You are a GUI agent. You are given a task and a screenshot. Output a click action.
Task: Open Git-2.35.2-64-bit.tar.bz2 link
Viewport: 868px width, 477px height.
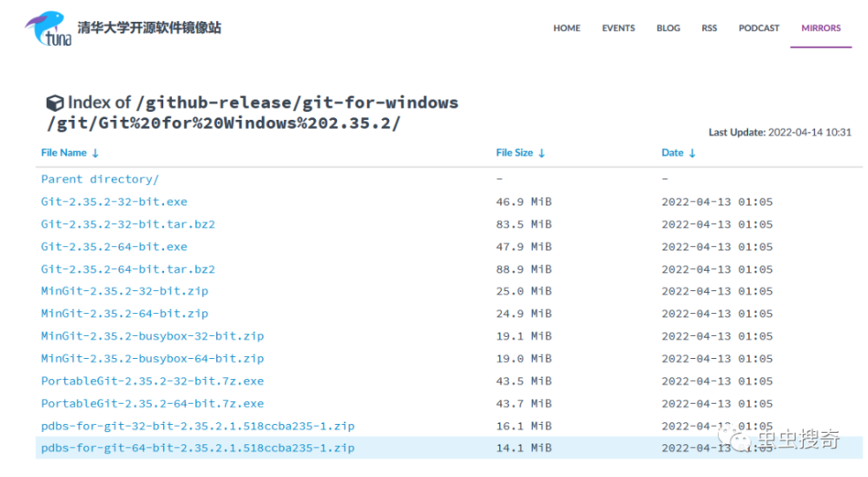(x=128, y=269)
